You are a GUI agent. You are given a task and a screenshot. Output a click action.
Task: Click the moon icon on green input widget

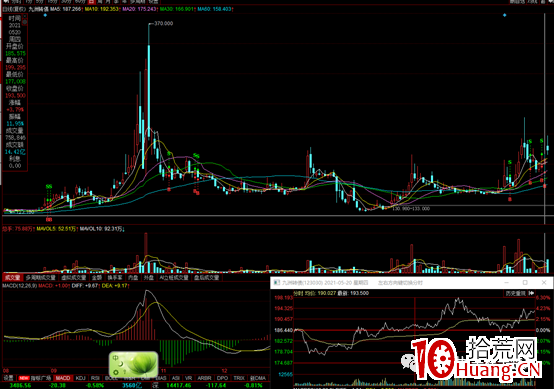(121, 364)
